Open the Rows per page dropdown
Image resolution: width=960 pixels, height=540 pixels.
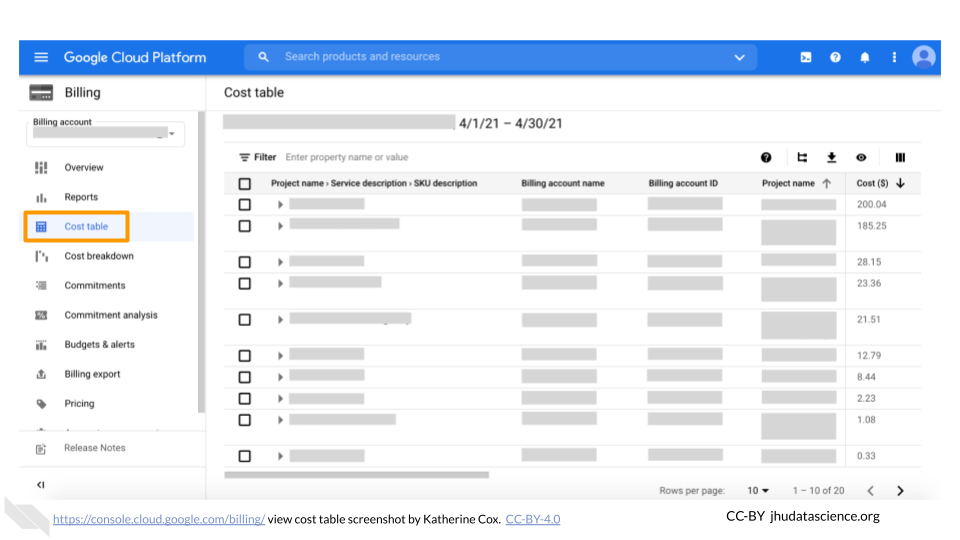point(758,490)
